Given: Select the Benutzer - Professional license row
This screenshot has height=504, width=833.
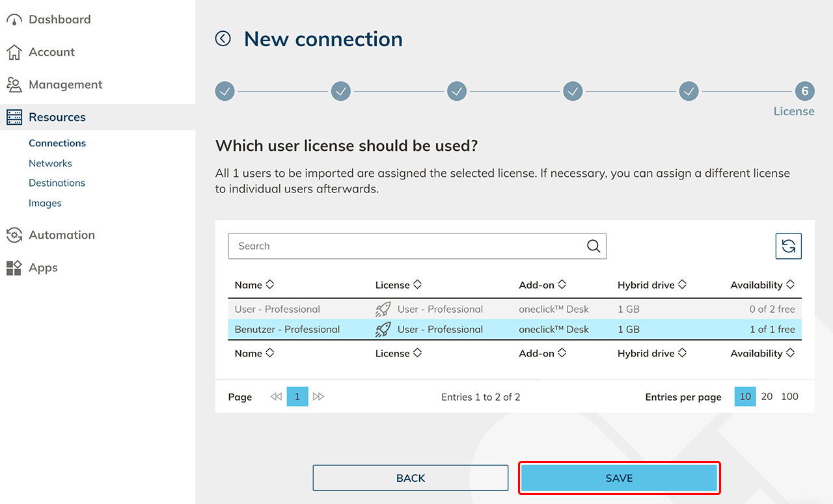Looking at the screenshot, I should tap(287, 330).
